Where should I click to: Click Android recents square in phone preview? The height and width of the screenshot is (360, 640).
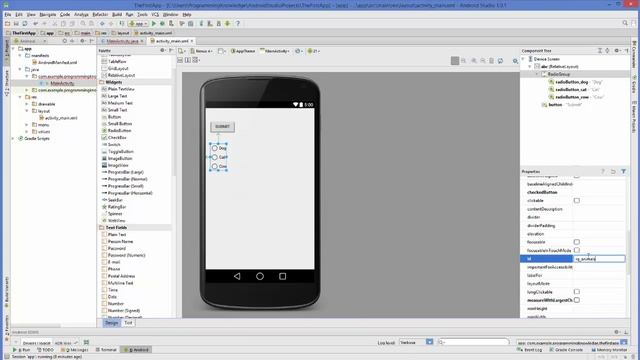[282, 276]
